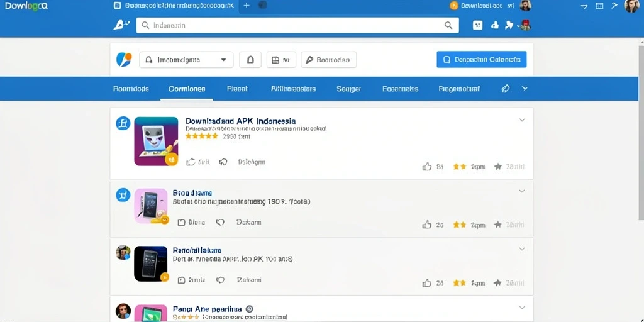This screenshot has height=322, width=644.
Task: Click the bell button next to the dropdown
Action: [250, 60]
